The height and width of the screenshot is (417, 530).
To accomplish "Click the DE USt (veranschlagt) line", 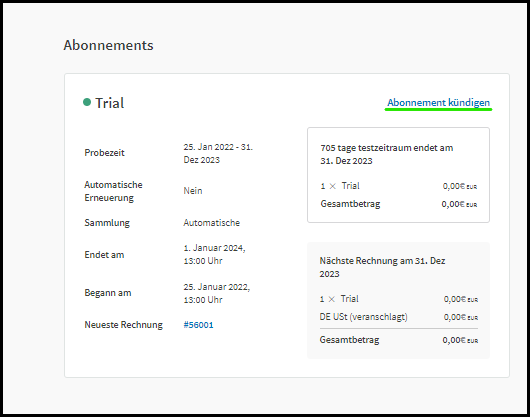I will [399, 317].
